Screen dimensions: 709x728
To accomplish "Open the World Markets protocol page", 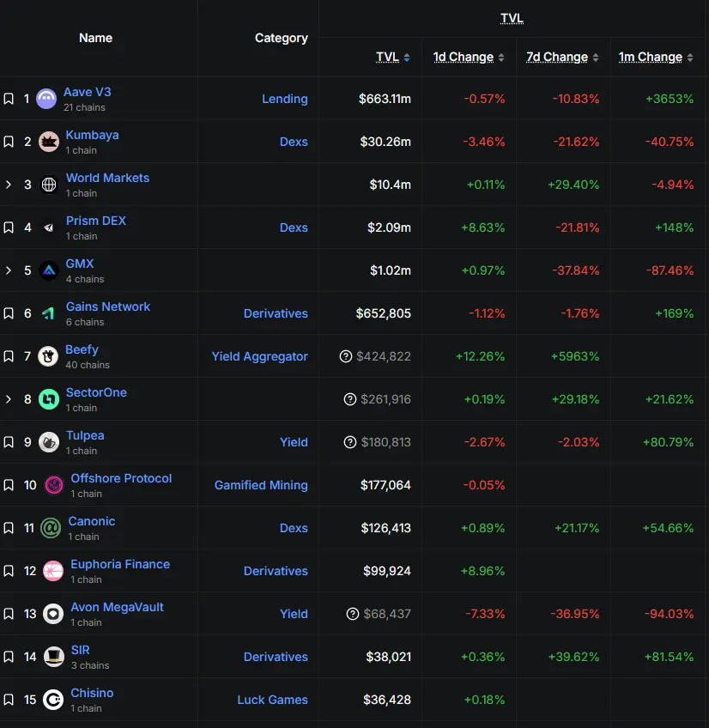I will tap(107, 178).
